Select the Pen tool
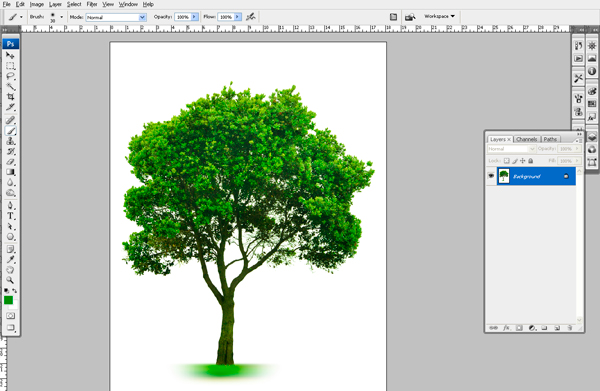The height and width of the screenshot is (391, 600). point(10,205)
